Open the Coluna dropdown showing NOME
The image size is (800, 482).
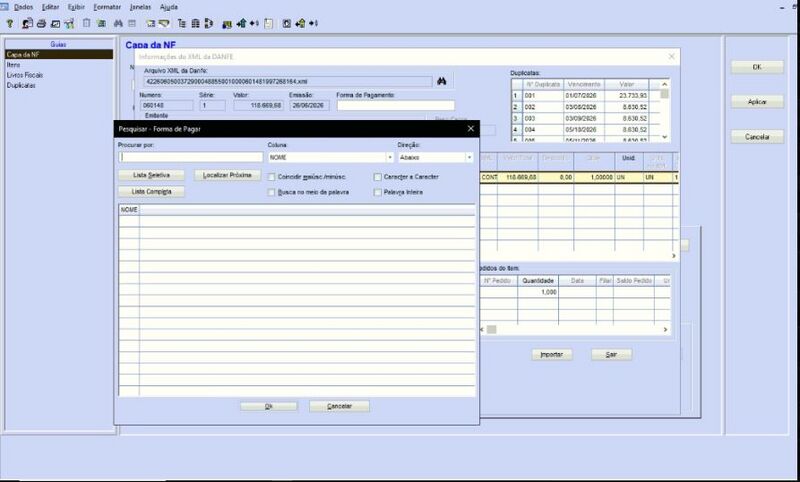pyautogui.click(x=390, y=158)
